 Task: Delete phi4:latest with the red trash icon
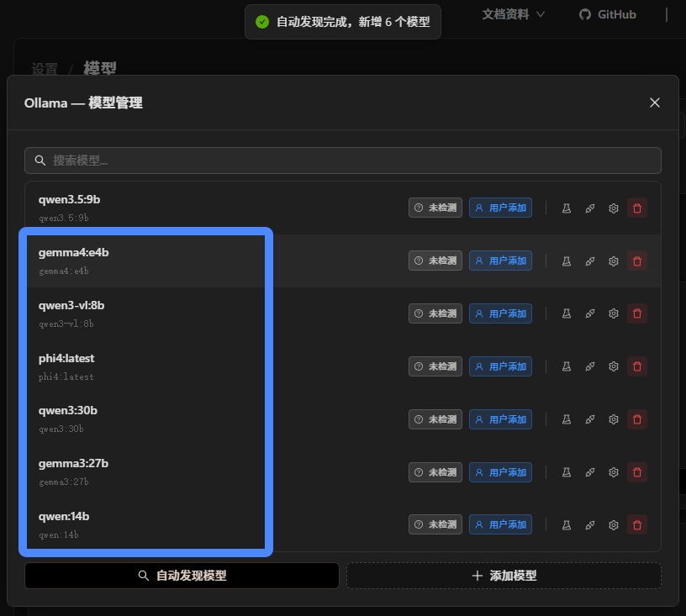(637, 366)
